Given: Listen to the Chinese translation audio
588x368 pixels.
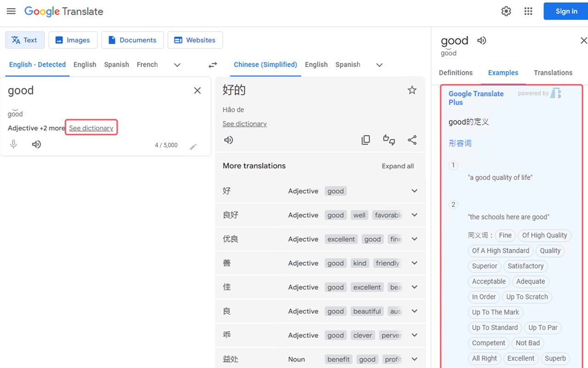Looking at the screenshot, I should (228, 140).
